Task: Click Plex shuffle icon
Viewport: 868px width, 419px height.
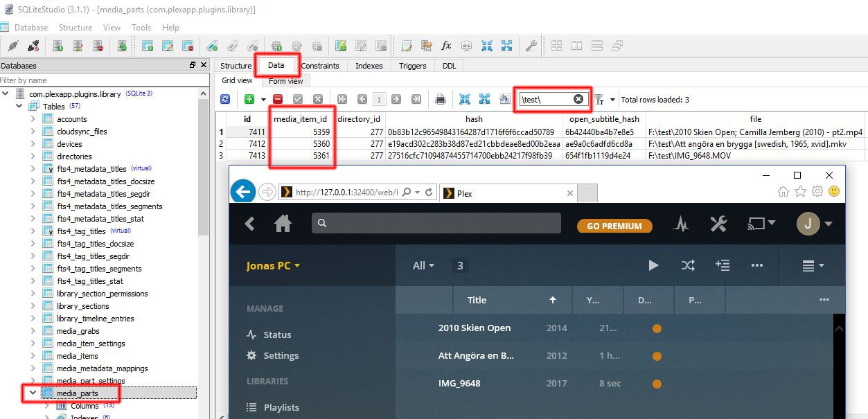Action: pos(688,265)
